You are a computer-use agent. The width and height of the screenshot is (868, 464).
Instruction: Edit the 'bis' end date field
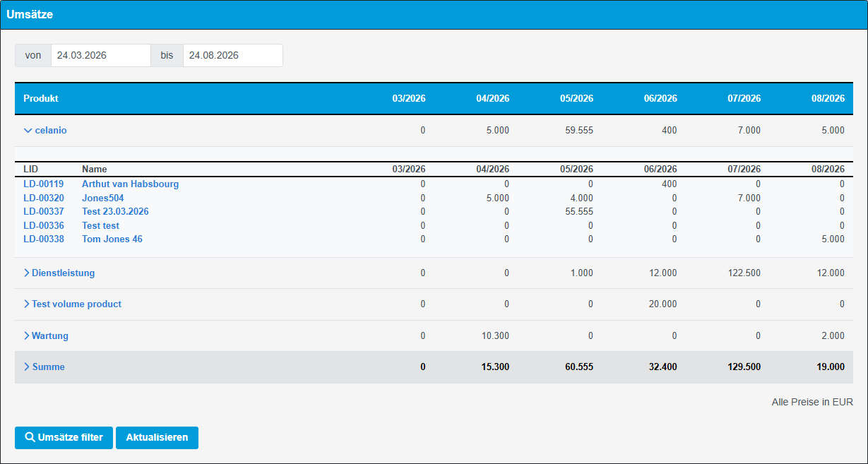[232, 55]
